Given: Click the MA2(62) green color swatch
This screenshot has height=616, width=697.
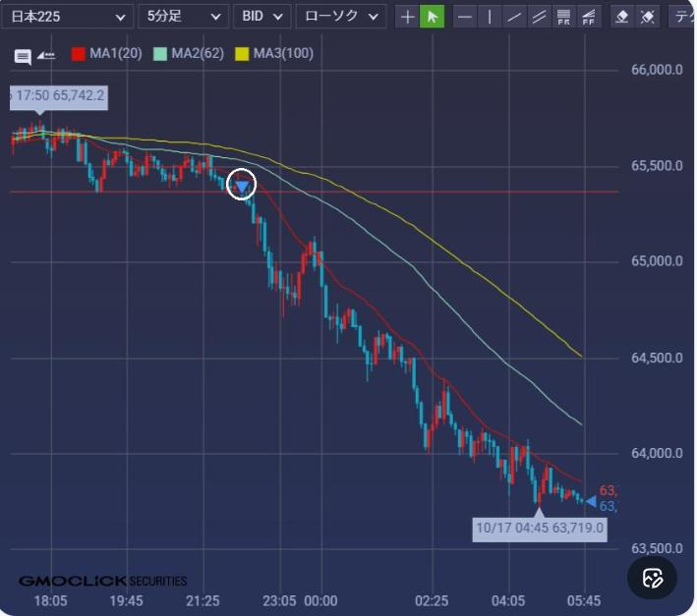Looking at the screenshot, I should (x=160, y=54).
